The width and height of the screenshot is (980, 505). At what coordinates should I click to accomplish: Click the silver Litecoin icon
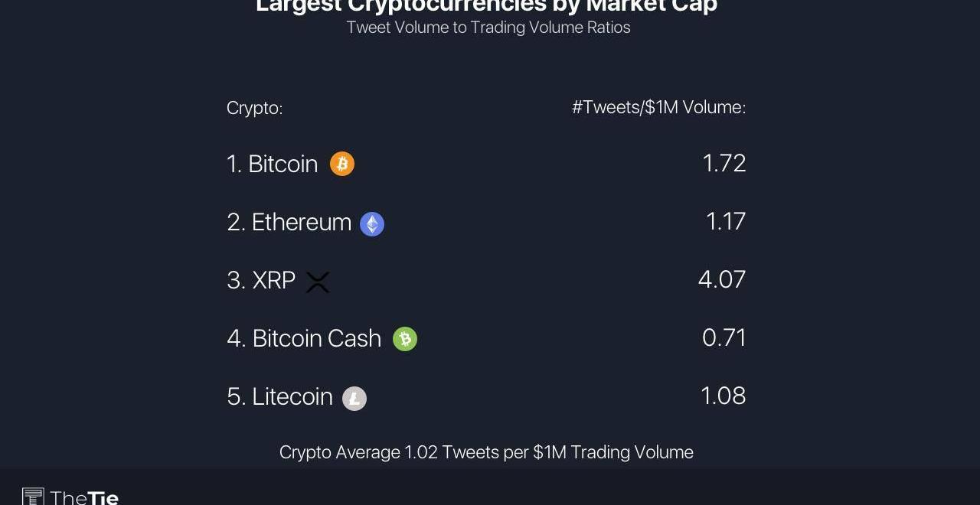[354, 399]
